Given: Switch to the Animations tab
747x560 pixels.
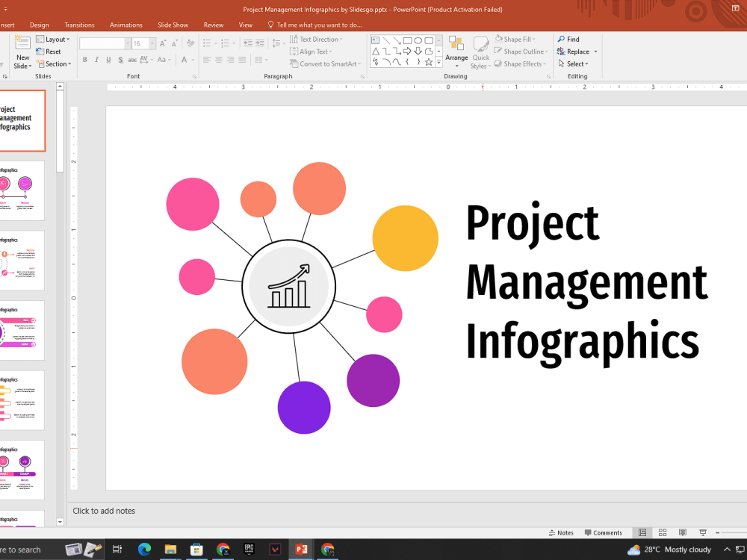Looking at the screenshot, I should pos(125,25).
